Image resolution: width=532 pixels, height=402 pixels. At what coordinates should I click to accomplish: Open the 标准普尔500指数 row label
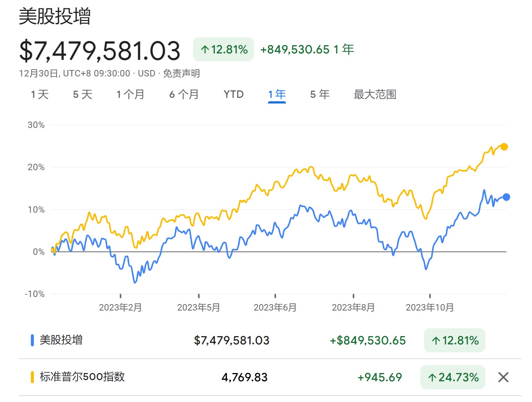pos(82,377)
